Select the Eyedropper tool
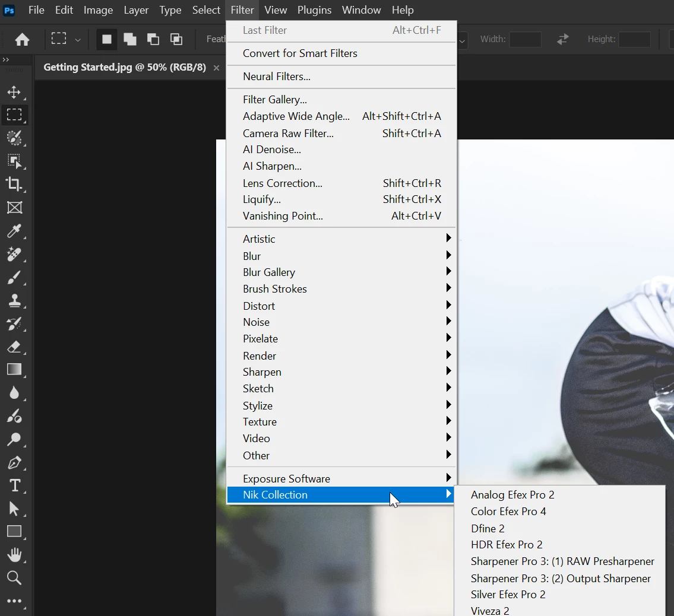Image resolution: width=674 pixels, height=616 pixels. 14,231
